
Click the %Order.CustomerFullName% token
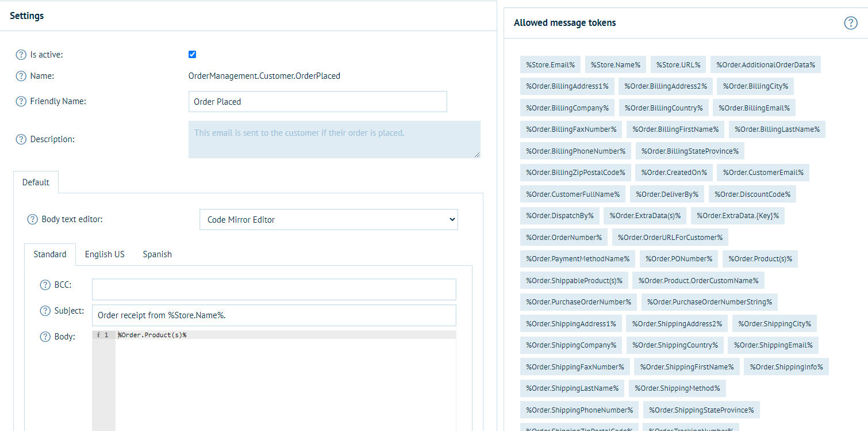pos(573,194)
